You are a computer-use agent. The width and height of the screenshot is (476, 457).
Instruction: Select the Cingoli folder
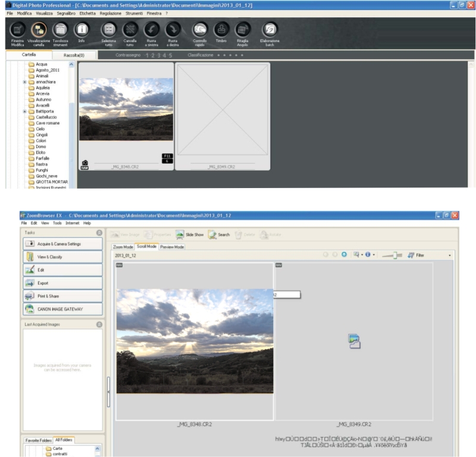(42, 135)
